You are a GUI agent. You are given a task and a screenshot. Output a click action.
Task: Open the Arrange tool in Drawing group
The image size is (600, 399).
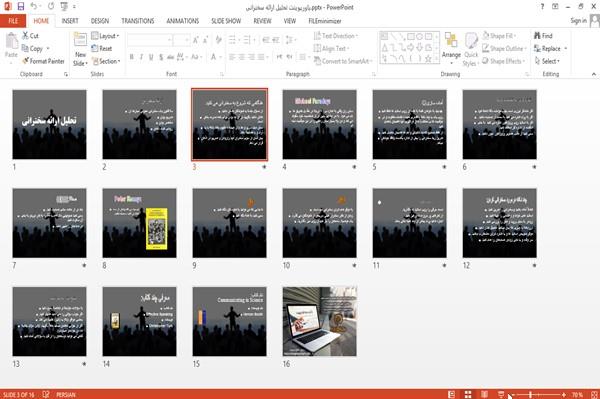tap(451, 48)
